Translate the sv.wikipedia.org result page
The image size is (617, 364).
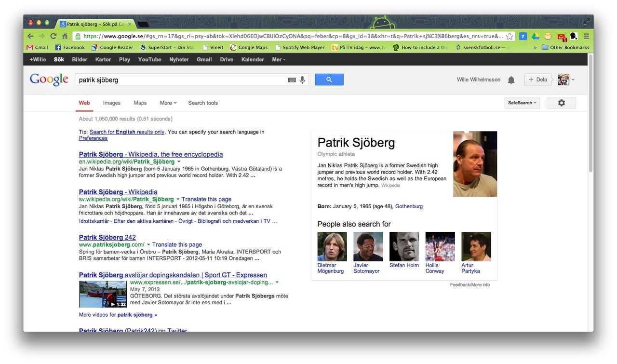206,199
